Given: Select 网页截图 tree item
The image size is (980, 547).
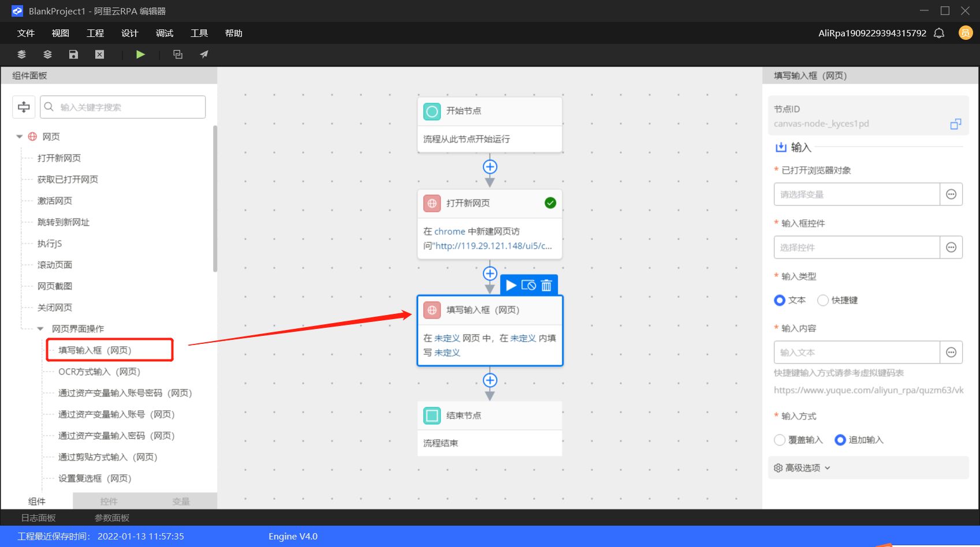Looking at the screenshot, I should tap(55, 286).
